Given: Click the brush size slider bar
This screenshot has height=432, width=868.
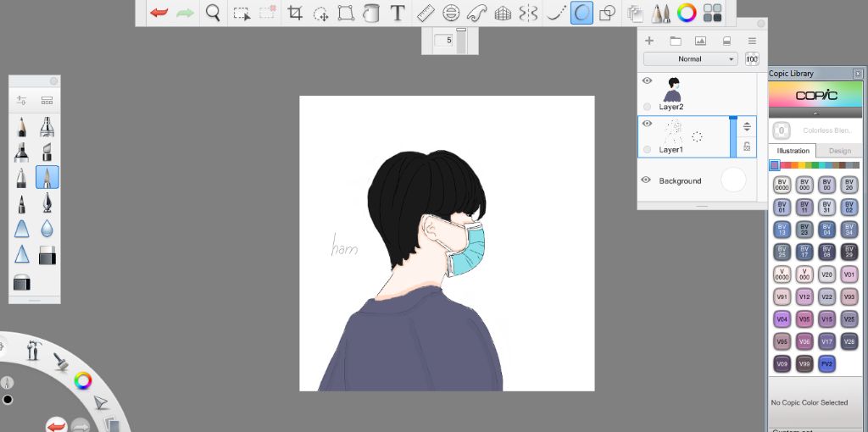Looking at the screenshot, I should click(461, 41).
